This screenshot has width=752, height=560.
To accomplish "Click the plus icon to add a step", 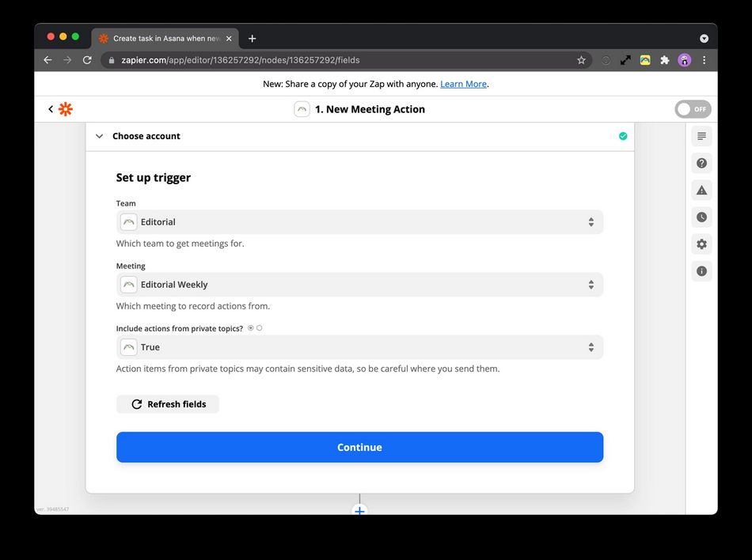I will point(359,511).
